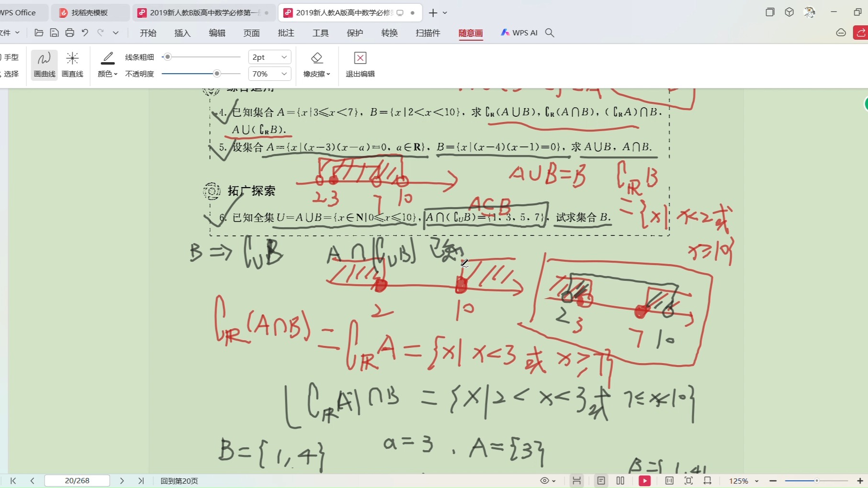Switch to 2019新人教B版高中数学 document tab

(x=204, y=13)
